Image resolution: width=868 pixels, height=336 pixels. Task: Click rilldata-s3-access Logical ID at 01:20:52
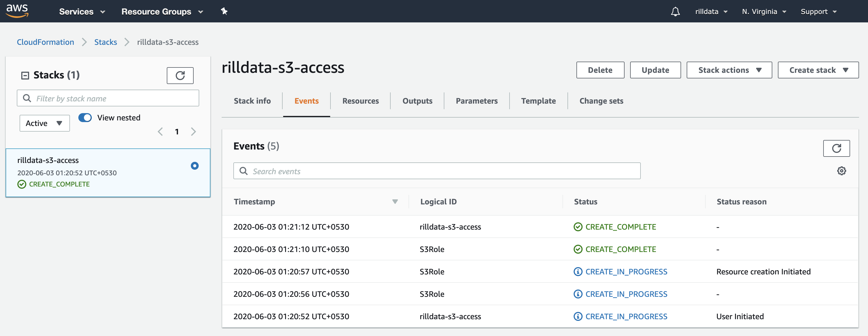tap(450, 316)
